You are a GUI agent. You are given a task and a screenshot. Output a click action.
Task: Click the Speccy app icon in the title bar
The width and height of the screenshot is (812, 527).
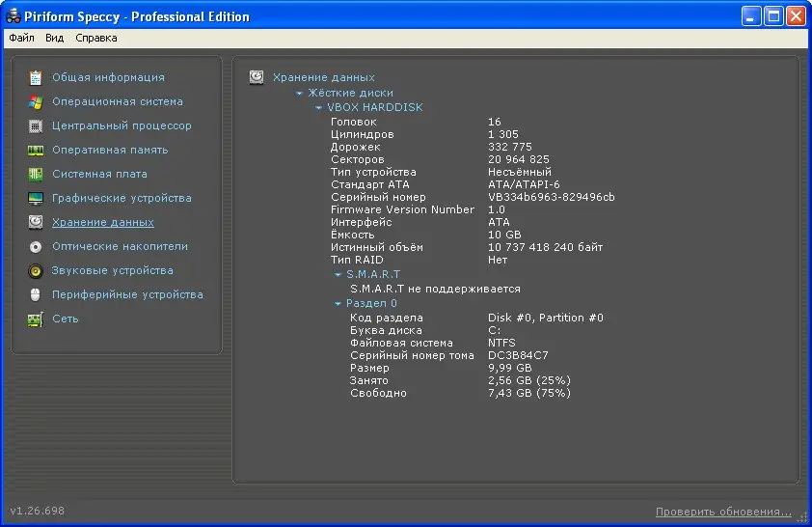click(x=13, y=16)
